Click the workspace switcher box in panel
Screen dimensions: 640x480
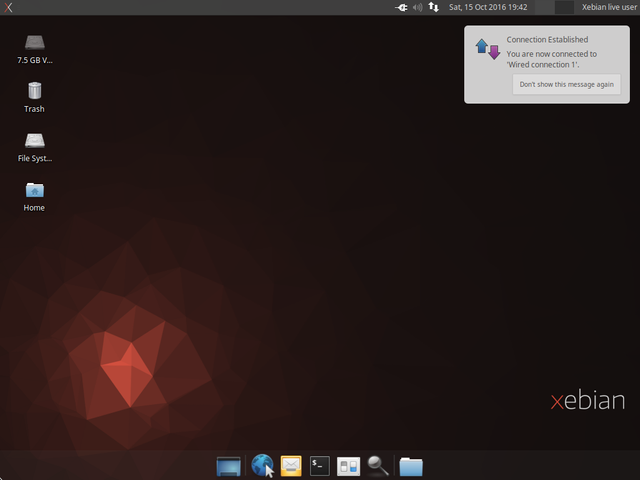coord(564,7)
